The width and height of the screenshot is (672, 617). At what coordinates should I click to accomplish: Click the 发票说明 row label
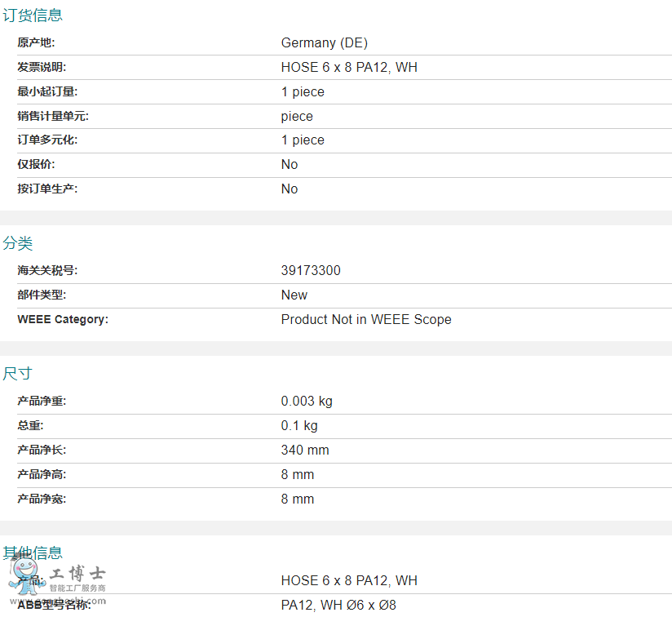tap(42, 67)
